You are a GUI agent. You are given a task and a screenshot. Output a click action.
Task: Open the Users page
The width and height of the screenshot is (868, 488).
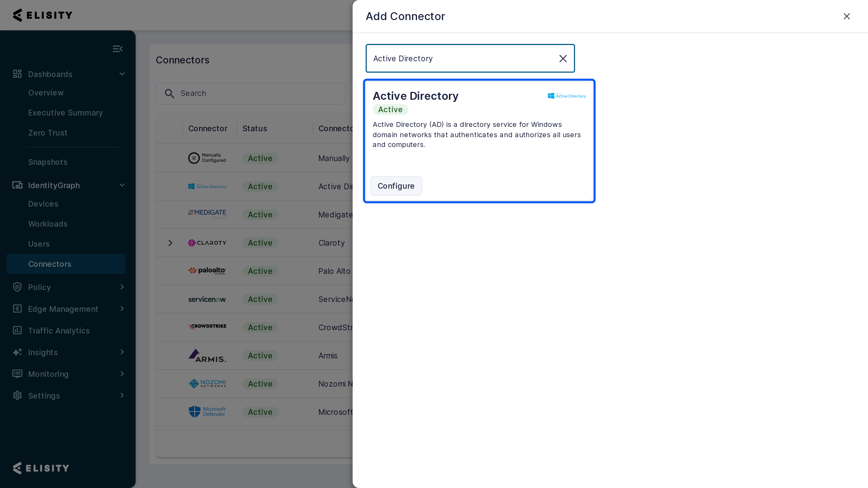click(39, 244)
